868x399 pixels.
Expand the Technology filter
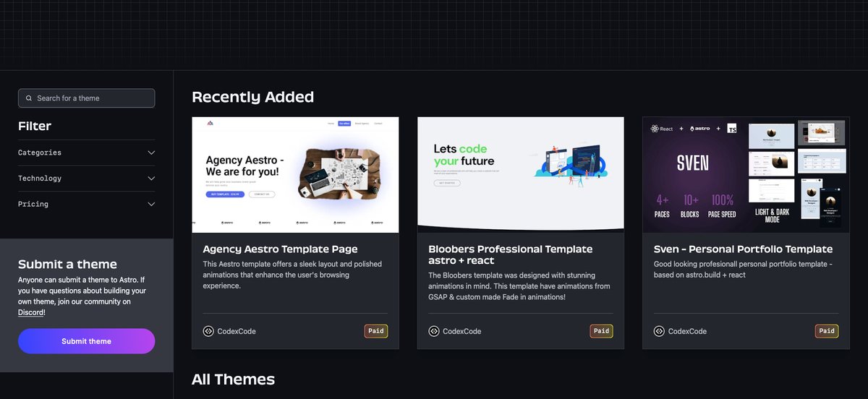tap(86, 179)
